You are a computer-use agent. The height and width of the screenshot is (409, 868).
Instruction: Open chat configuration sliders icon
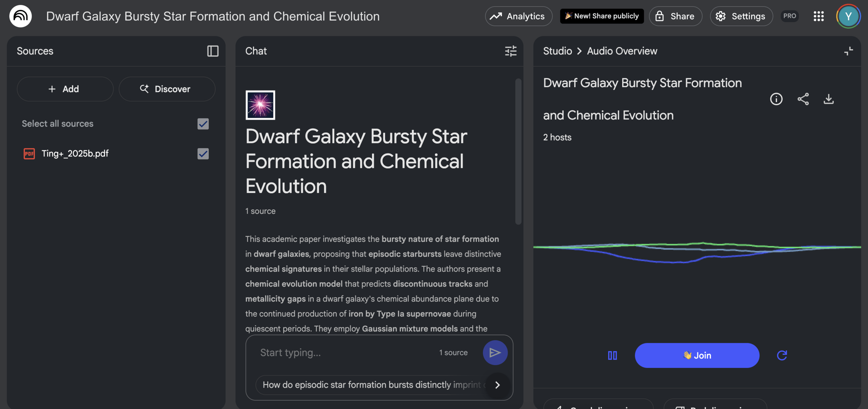point(510,51)
